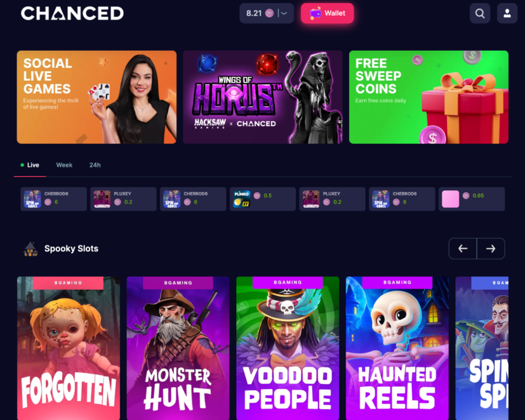Click the Plinko XY game icon
The image size is (525, 420).
[242, 199]
